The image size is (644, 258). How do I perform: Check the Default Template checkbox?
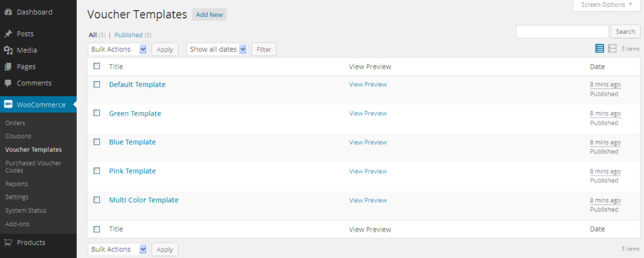pyautogui.click(x=97, y=84)
